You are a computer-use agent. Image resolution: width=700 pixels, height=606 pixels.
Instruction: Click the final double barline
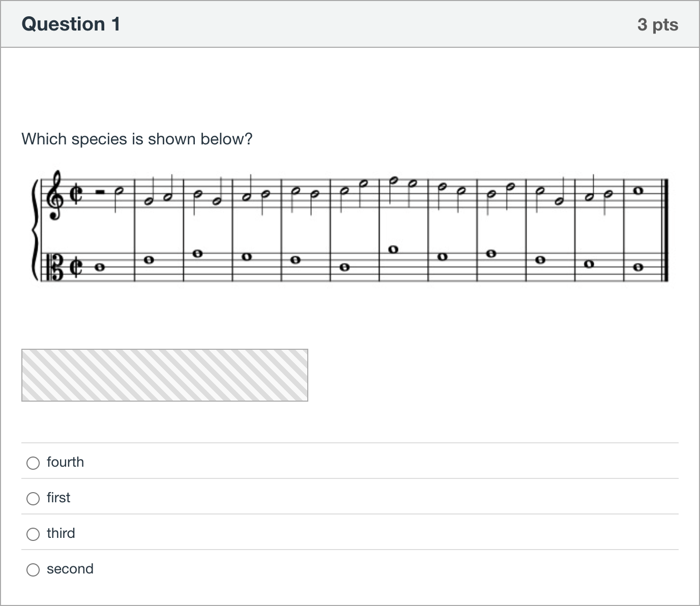click(664, 230)
